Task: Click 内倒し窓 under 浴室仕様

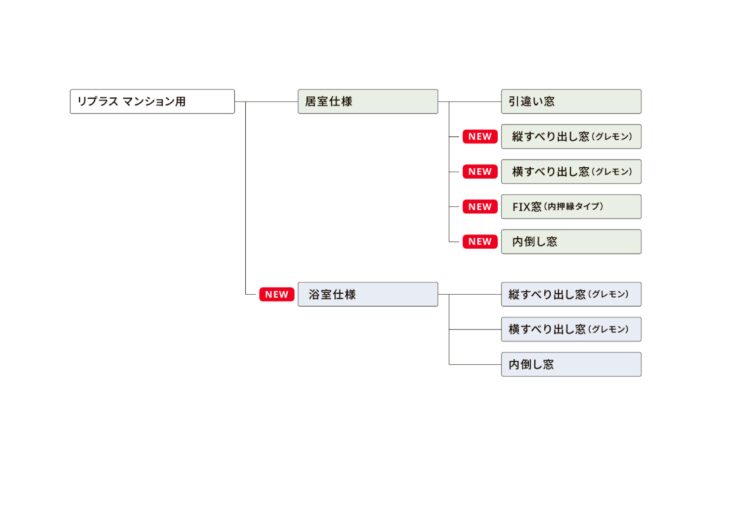Action: (570, 364)
